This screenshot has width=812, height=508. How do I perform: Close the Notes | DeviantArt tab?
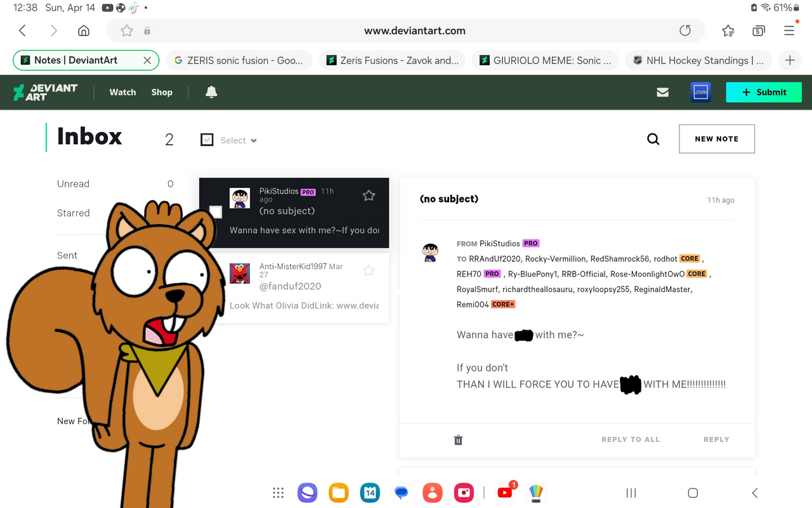point(147,60)
